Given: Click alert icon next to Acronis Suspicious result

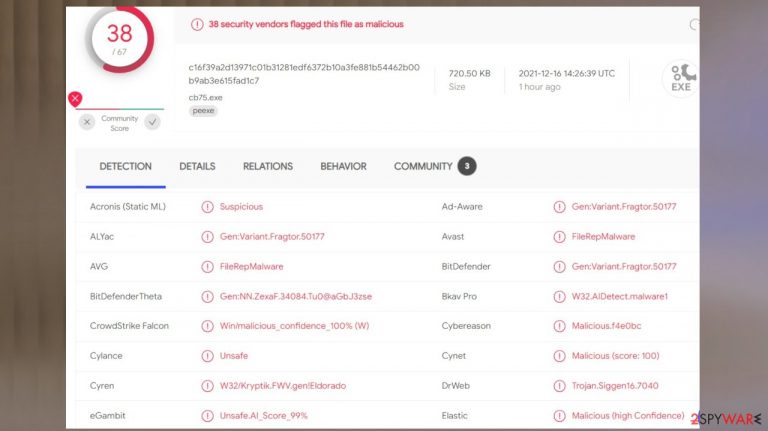Looking at the screenshot, I should point(208,207).
